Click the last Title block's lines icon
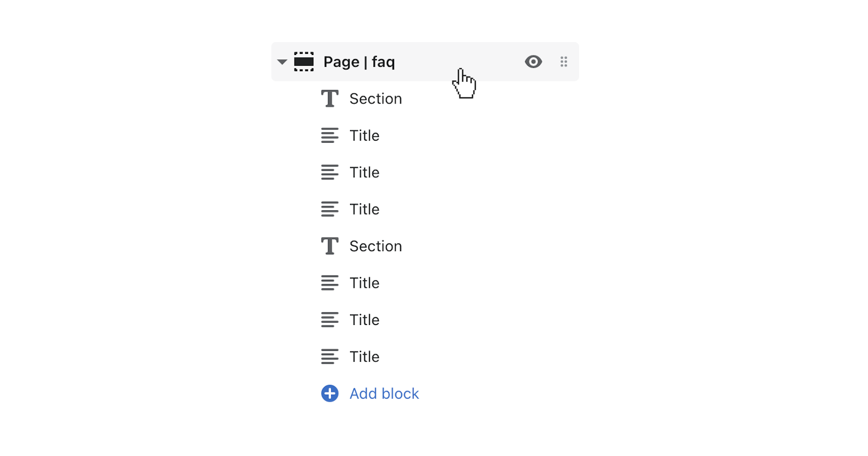Viewport: 868px width, 456px height. (330, 357)
